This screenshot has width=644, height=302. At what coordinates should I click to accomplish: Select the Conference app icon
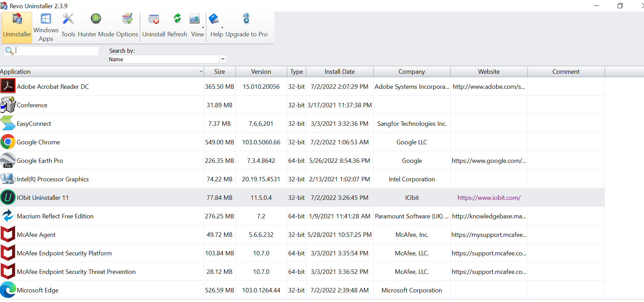click(x=8, y=105)
